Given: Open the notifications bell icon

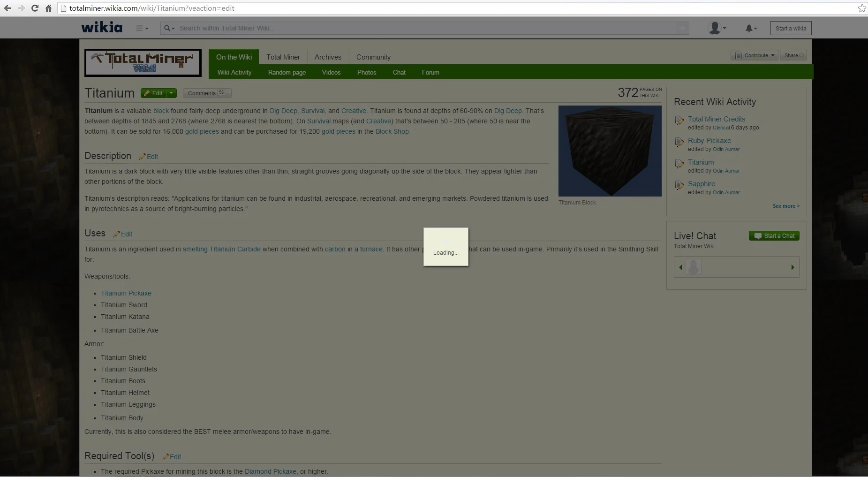Looking at the screenshot, I should pyautogui.click(x=749, y=28).
